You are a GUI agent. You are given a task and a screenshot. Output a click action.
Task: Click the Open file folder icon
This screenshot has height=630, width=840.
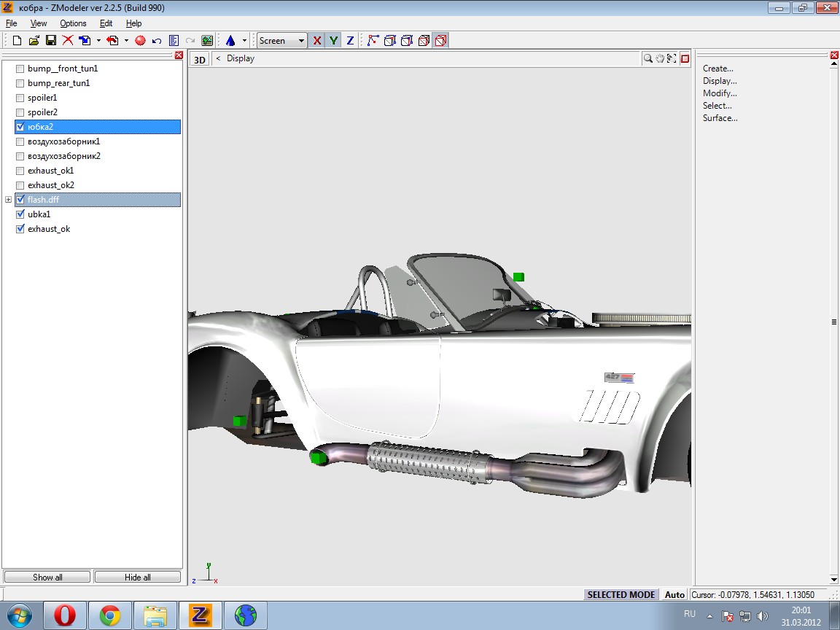click(x=34, y=41)
